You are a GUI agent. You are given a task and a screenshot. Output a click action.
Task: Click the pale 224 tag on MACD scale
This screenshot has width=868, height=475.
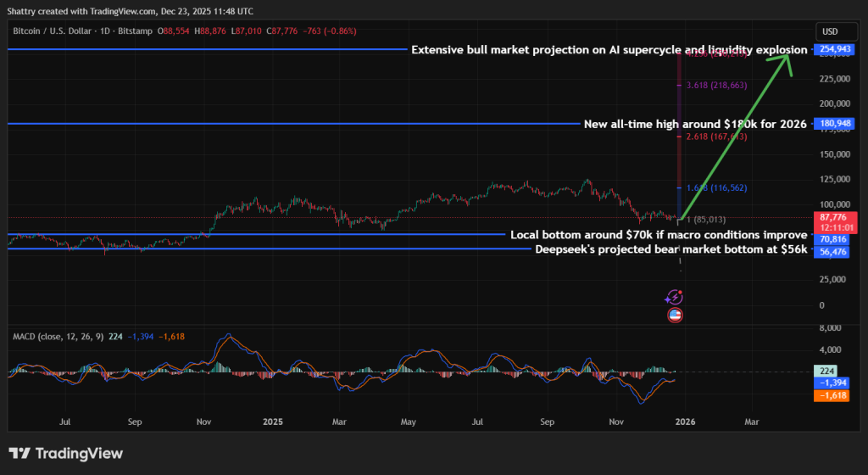click(826, 371)
